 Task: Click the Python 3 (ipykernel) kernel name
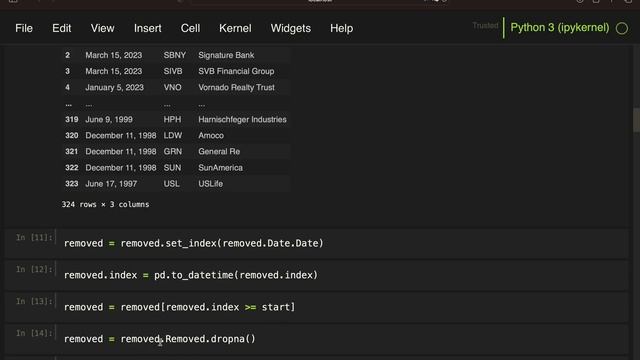(x=560, y=27)
